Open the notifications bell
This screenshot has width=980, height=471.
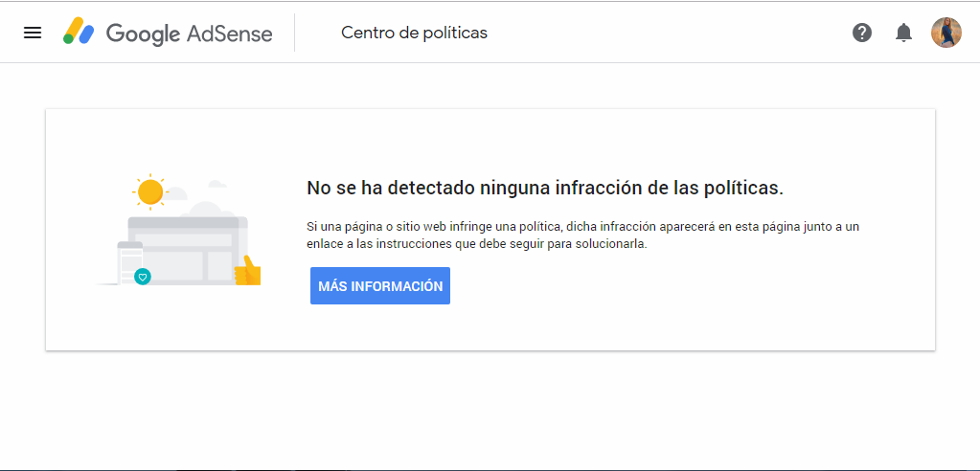point(903,33)
